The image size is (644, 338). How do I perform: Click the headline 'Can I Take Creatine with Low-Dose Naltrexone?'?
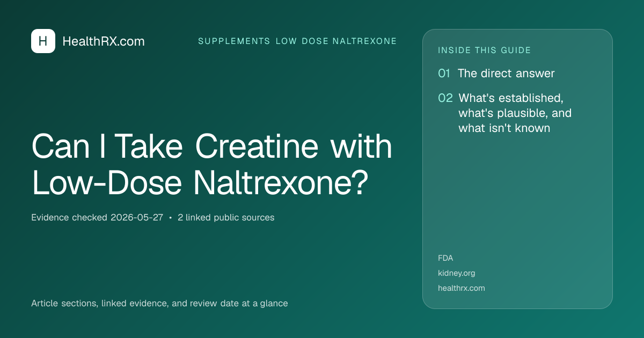click(212, 164)
